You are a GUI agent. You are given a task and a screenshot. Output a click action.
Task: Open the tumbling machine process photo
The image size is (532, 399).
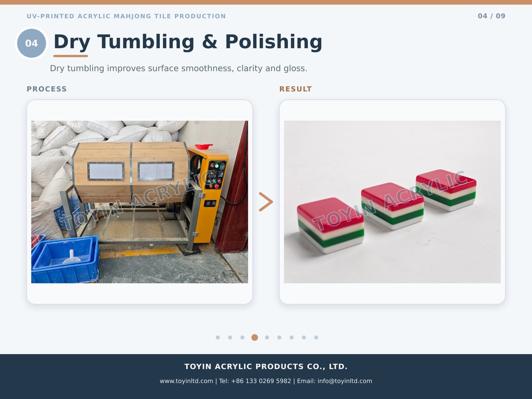[140, 202]
